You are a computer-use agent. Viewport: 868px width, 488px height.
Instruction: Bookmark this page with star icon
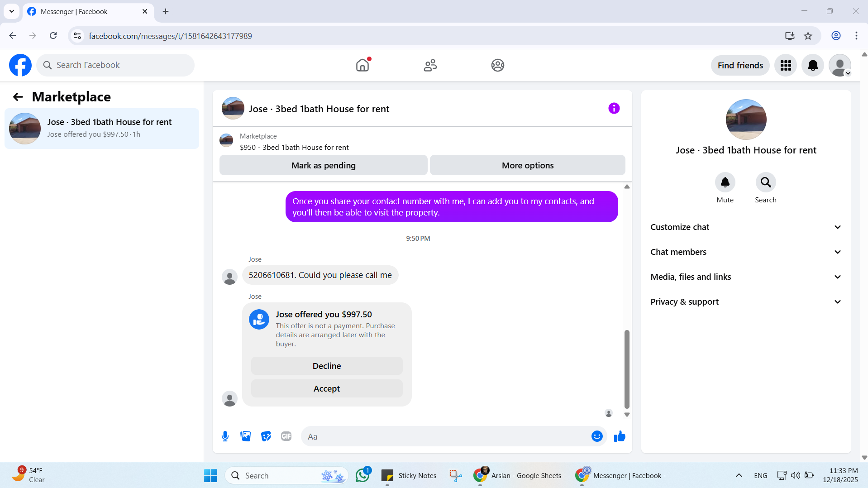pyautogui.click(x=808, y=36)
